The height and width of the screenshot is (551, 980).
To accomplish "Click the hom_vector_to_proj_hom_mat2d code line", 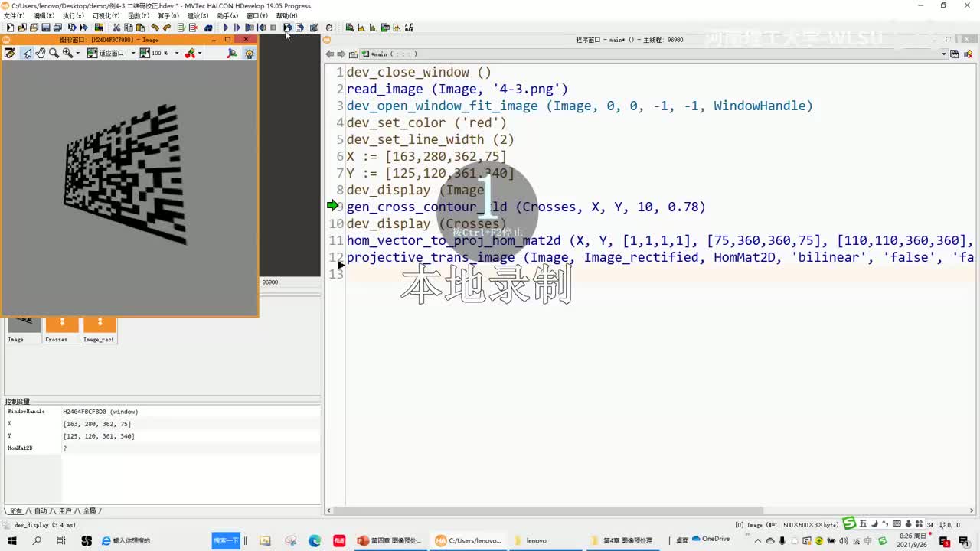I will [x=660, y=240].
